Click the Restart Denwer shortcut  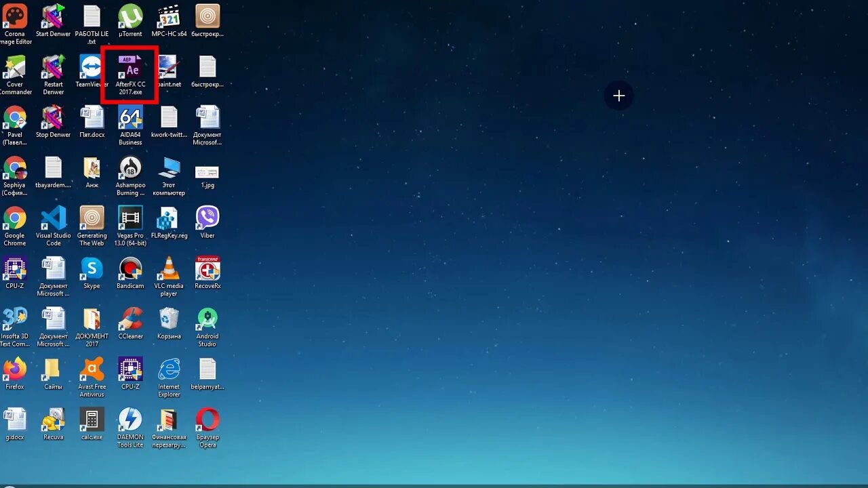53,75
